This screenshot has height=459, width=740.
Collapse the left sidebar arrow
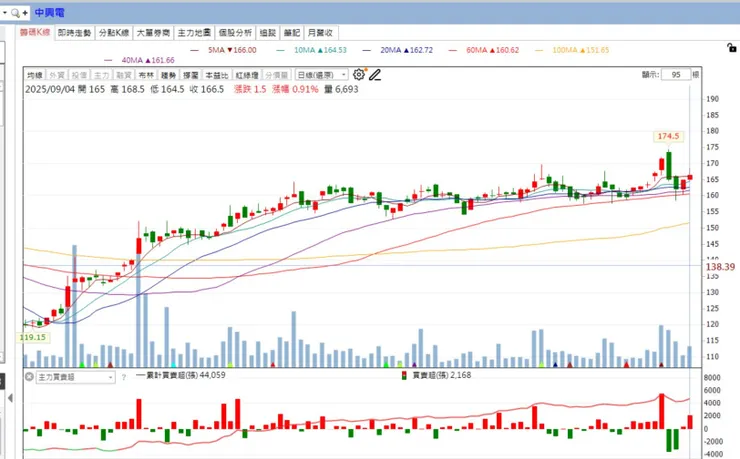[x=10, y=398]
